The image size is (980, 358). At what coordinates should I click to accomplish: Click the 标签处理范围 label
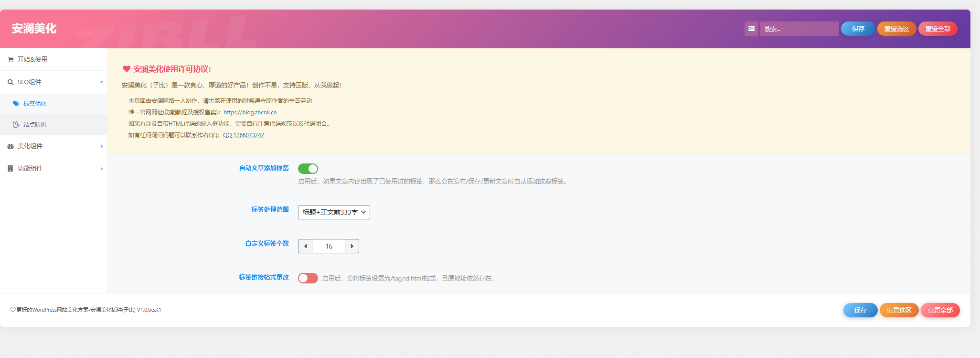coord(270,210)
